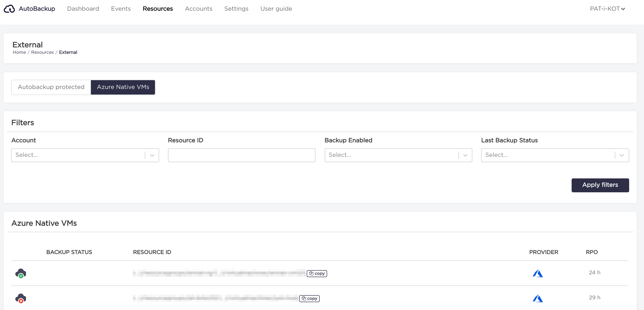
Task: Click the copy clipboard icon next to first Resource ID
Action: (x=311, y=273)
